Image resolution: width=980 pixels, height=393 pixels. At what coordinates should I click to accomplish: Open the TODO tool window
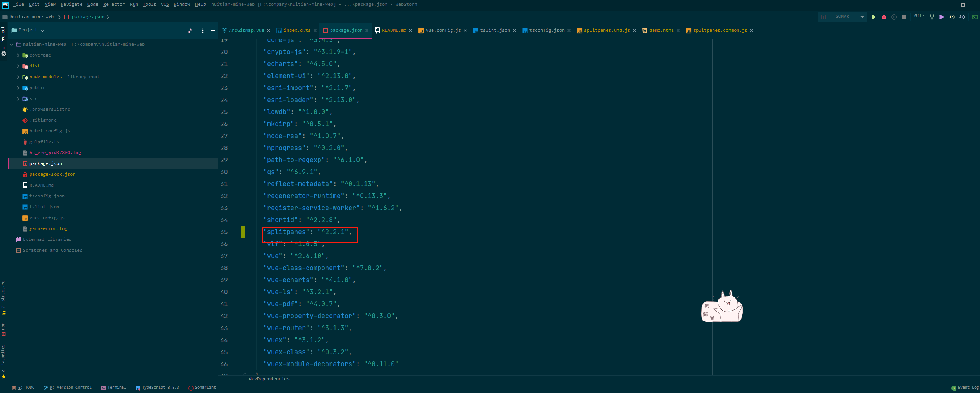[24, 388]
